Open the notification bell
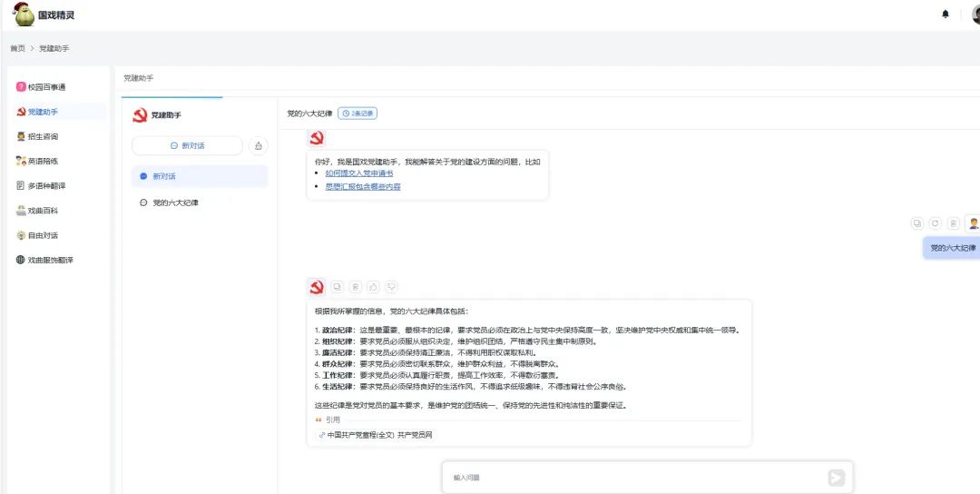The image size is (980, 494). pyautogui.click(x=945, y=14)
